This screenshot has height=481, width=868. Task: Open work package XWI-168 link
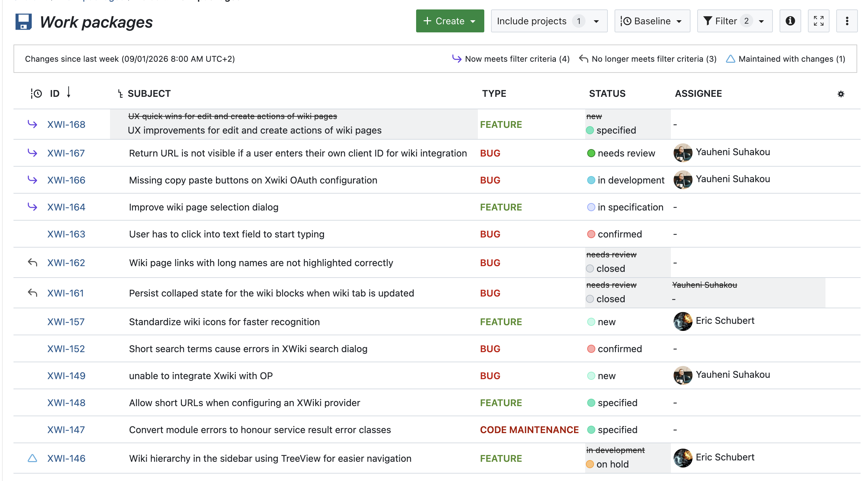[x=66, y=124]
